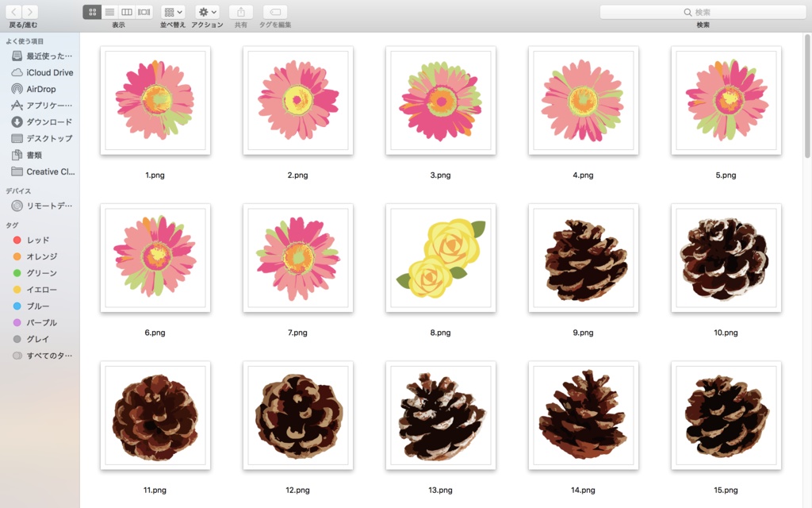Screen dimensions: 812x508
Task: Click the 14.png file name label
Action: 583,490
